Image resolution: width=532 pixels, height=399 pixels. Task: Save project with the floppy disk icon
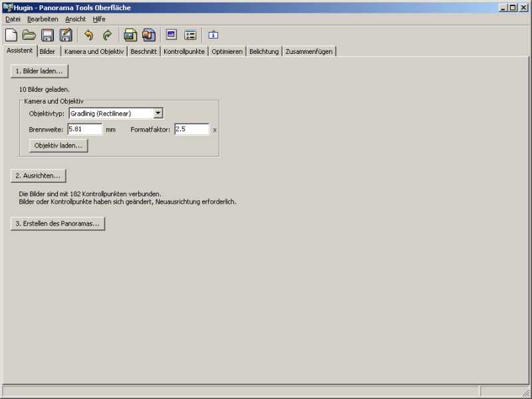(47, 35)
